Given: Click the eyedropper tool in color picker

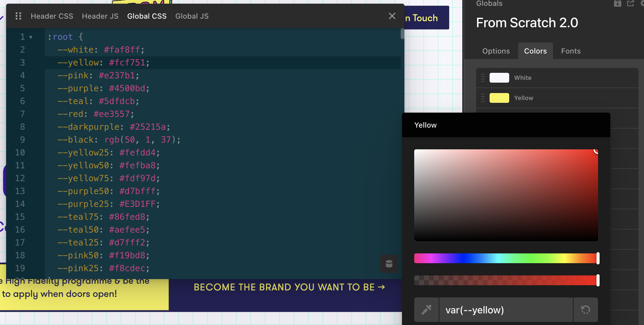Looking at the screenshot, I should click(x=426, y=310).
